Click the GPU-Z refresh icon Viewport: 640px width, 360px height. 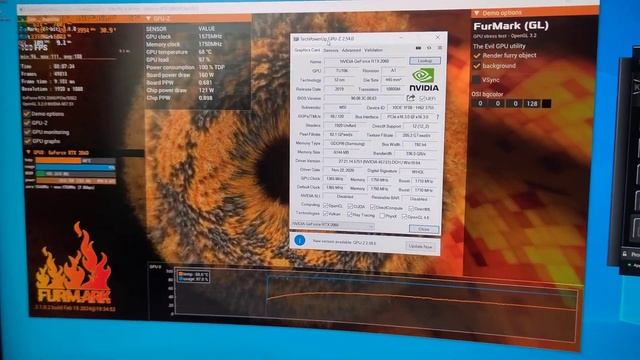(x=429, y=48)
